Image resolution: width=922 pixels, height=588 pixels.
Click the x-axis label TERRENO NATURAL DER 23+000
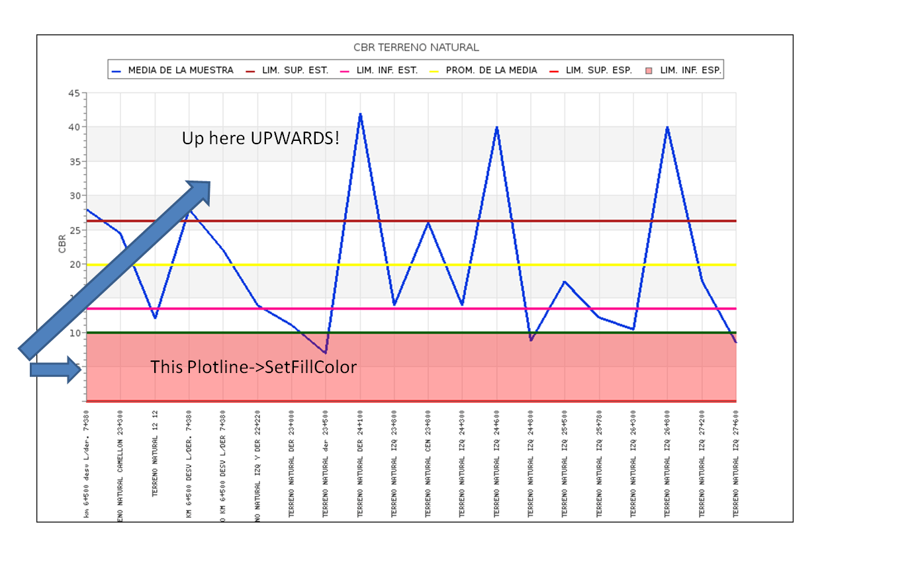click(x=291, y=464)
